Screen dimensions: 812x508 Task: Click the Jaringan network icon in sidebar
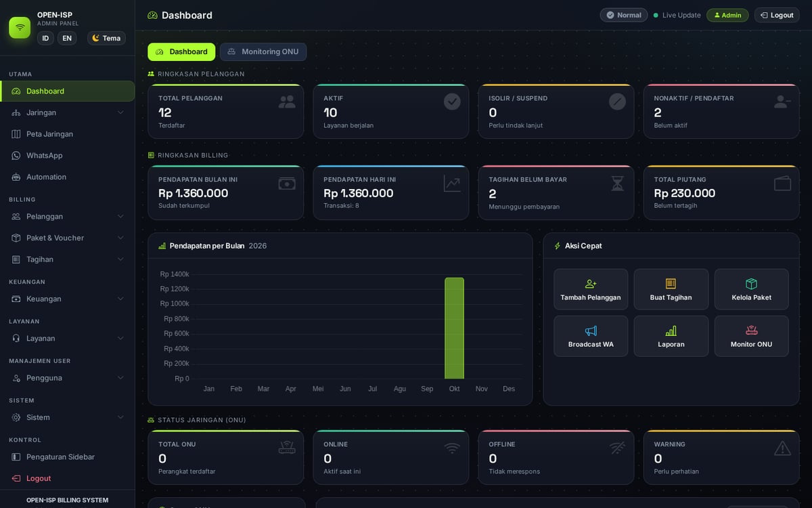click(x=16, y=112)
